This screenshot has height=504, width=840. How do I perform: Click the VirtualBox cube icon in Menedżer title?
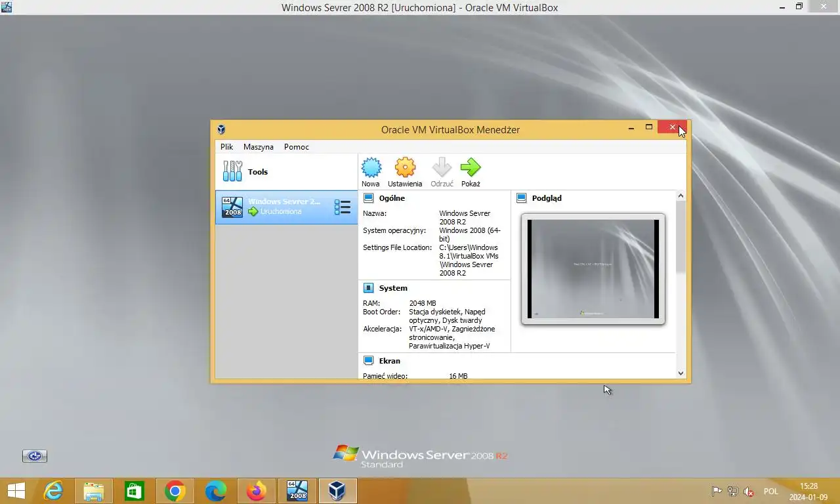coord(221,129)
